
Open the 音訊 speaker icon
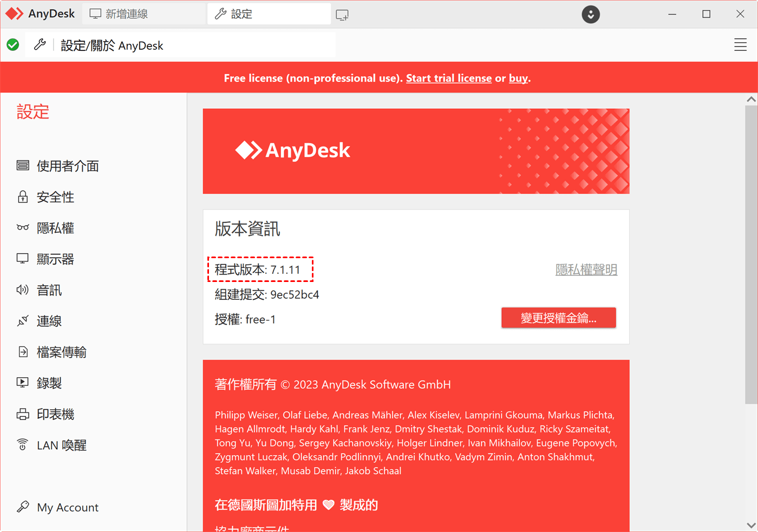click(23, 290)
